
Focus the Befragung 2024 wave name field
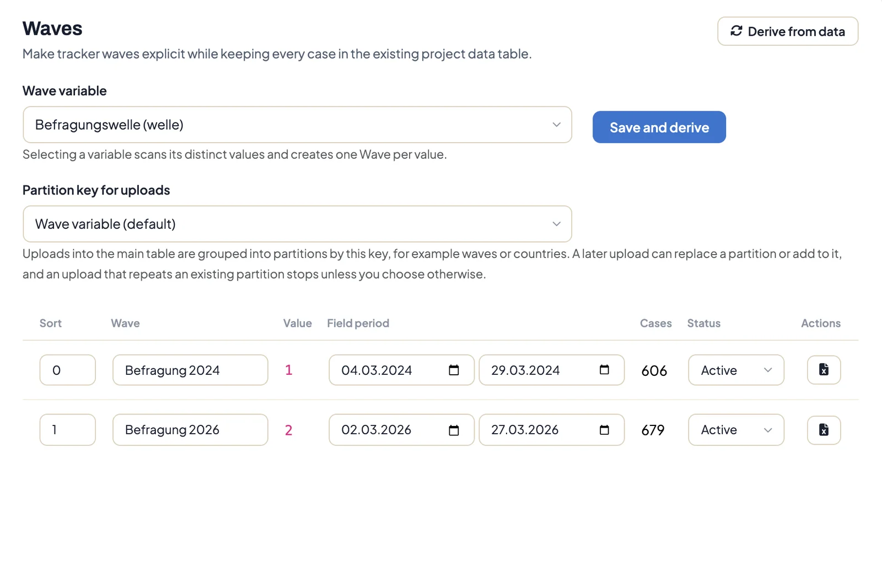click(190, 370)
